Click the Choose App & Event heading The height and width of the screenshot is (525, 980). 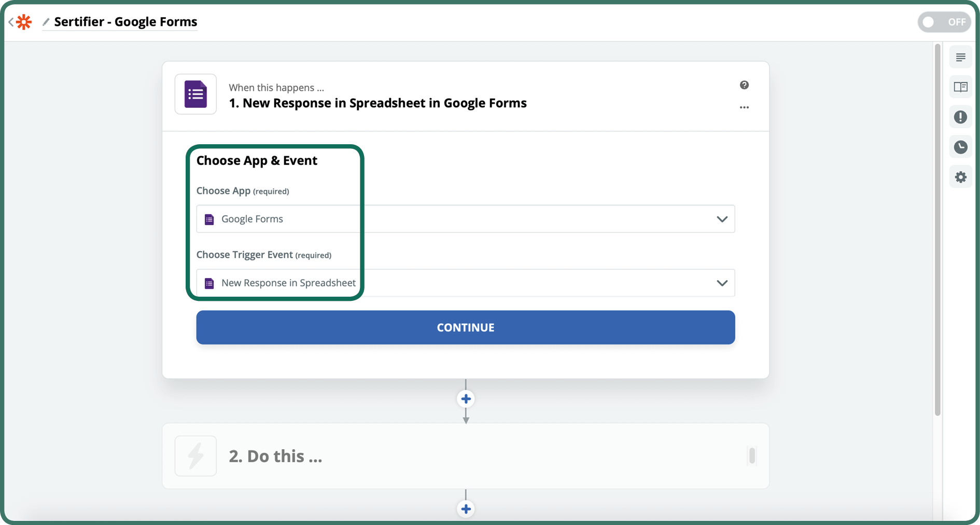point(257,160)
